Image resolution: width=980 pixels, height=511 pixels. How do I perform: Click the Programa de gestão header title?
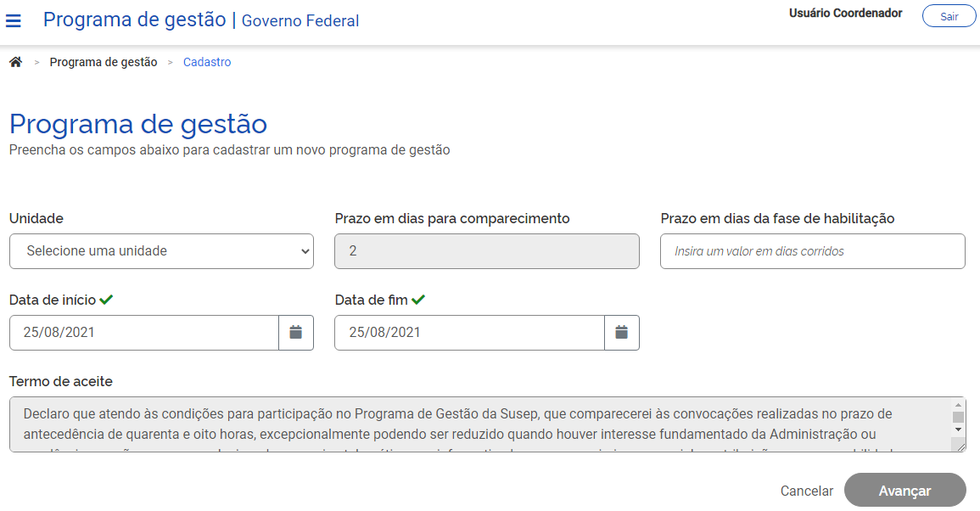click(134, 20)
